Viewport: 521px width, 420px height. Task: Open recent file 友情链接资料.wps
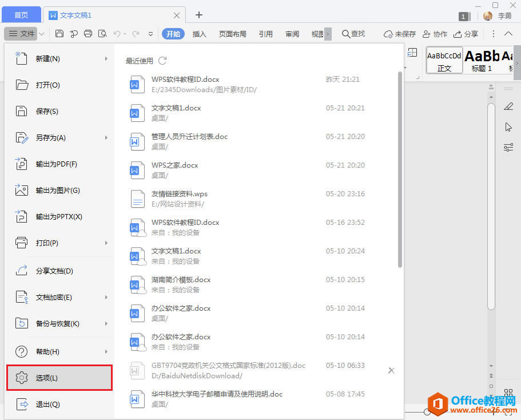tap(259, 199)
